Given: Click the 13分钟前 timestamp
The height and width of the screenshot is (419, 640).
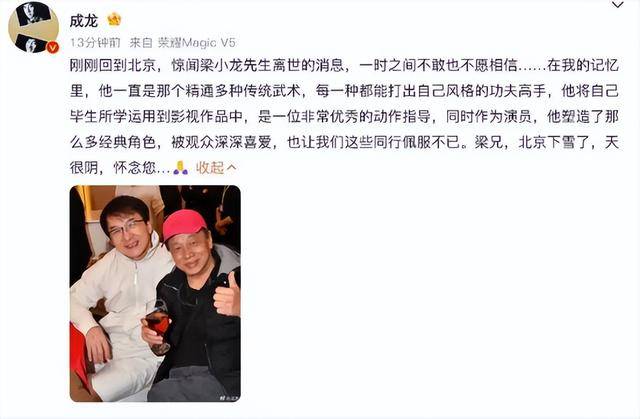Looking at the screenshot, I should coord(95,42).
